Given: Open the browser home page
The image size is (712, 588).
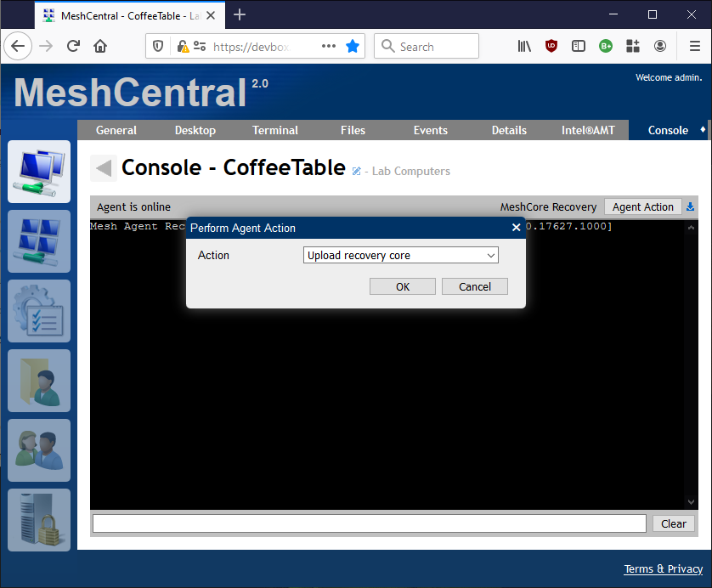Looking at the screenshot, I should pyautogui.click(x=100, y=46).
